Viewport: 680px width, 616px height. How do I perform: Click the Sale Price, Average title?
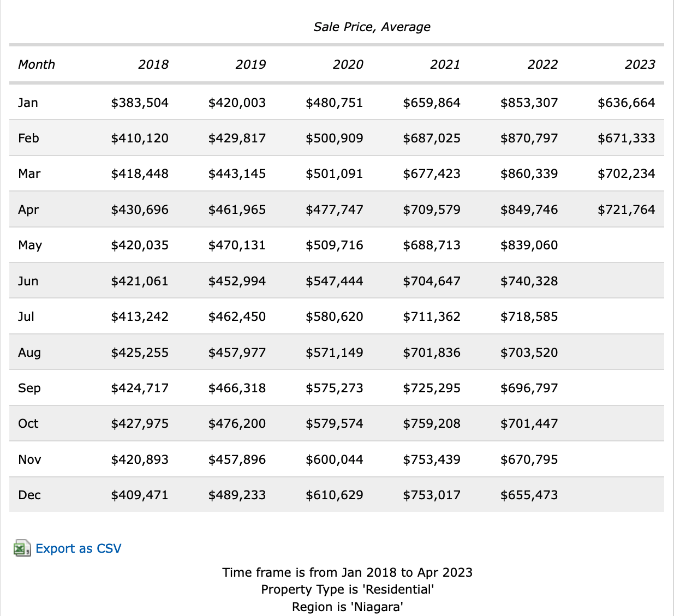pyautogui.click(x=372, y=27)
